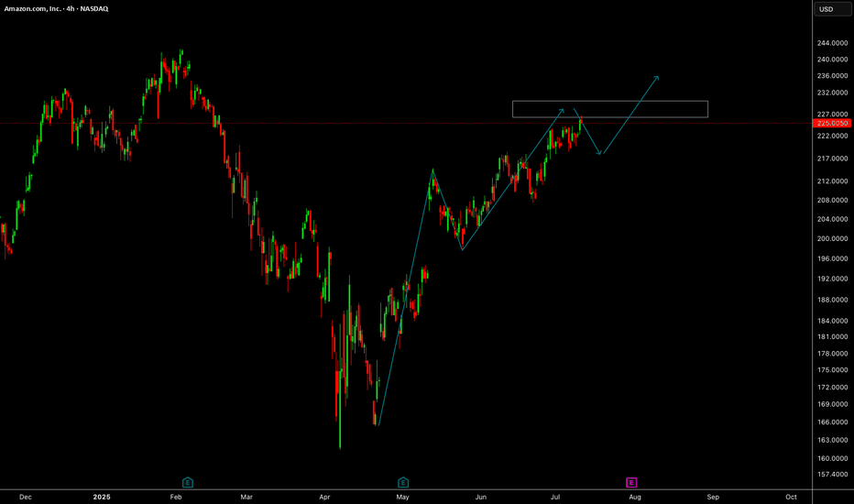Click the 244.0000 price axis label

point(832,43)
